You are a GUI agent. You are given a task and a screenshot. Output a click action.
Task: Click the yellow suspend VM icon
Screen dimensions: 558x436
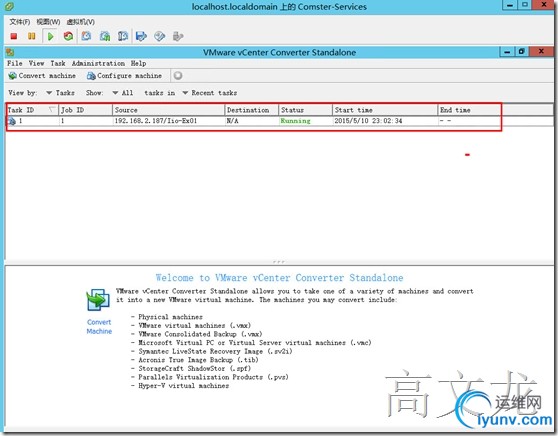coord(32,36)
